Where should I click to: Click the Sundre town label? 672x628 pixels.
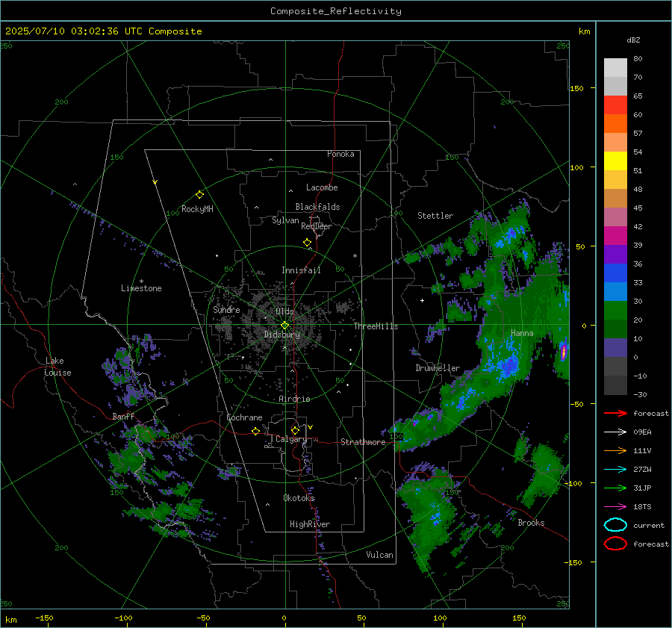coord(227,309)
